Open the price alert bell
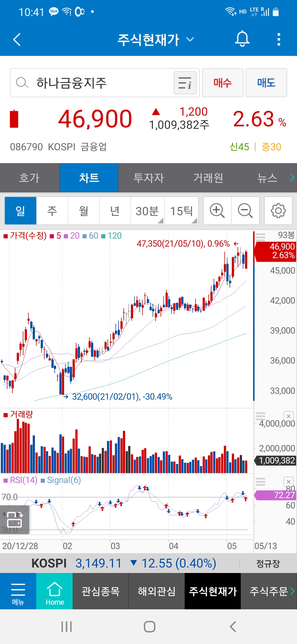This screenshot has height=644, width=297. [x=242, y=39]
